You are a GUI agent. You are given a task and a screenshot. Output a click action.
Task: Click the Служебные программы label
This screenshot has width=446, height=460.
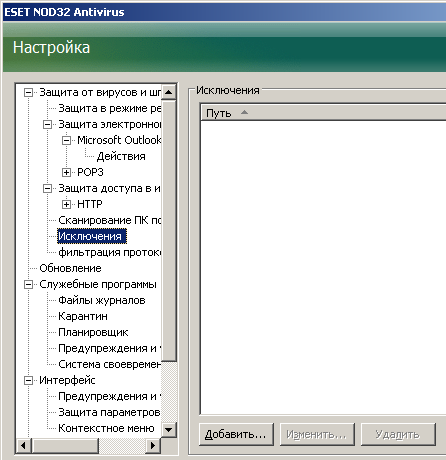coord(98,284)
